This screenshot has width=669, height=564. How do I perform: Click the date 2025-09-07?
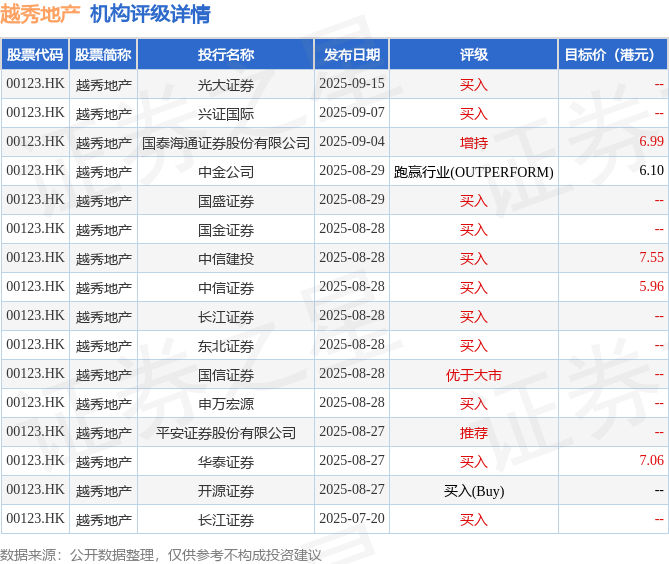(x=352, y=113)
